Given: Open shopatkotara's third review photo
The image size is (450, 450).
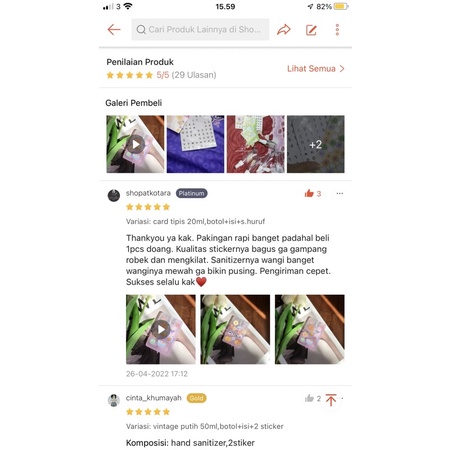Looking at the screenshot, I should tap(310, 329).
